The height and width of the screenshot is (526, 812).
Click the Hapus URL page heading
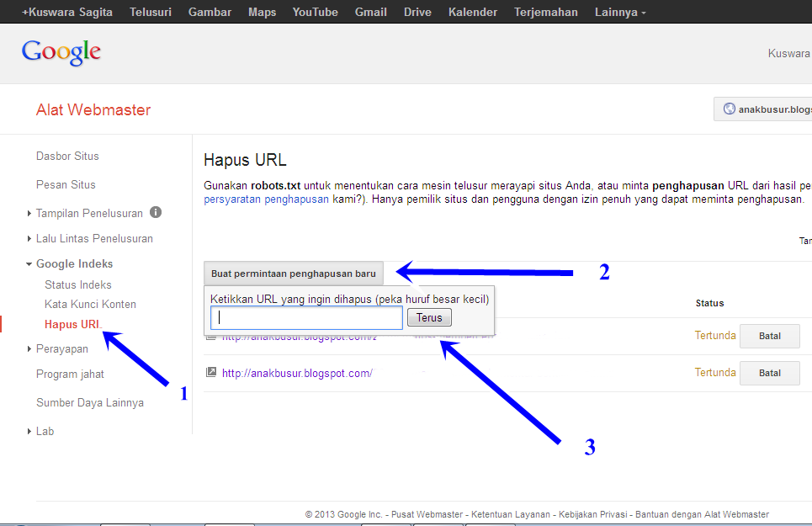(x=245, y=160)
